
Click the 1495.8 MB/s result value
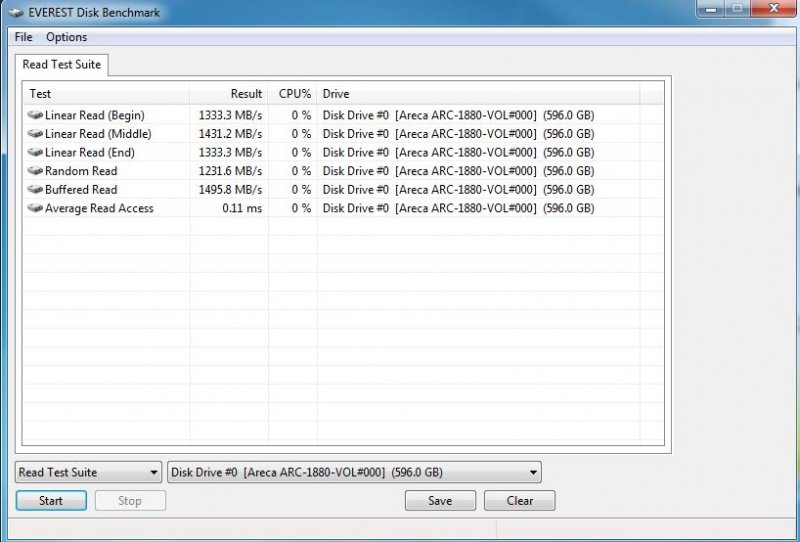(x=230, y=189)
